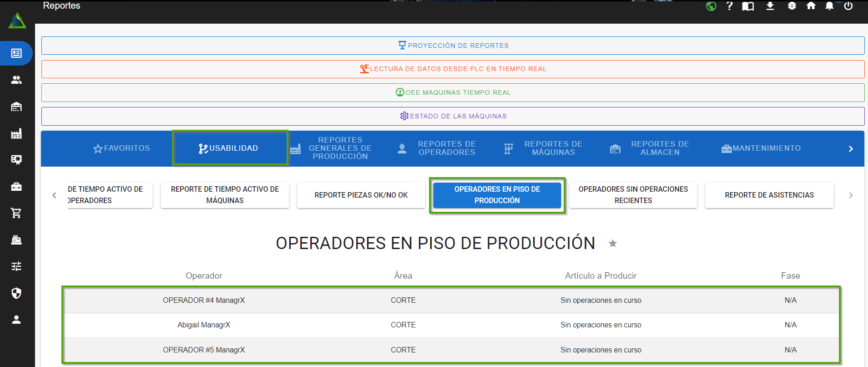
Task: Click the power logout icon
Action: [x=848, y=6]
